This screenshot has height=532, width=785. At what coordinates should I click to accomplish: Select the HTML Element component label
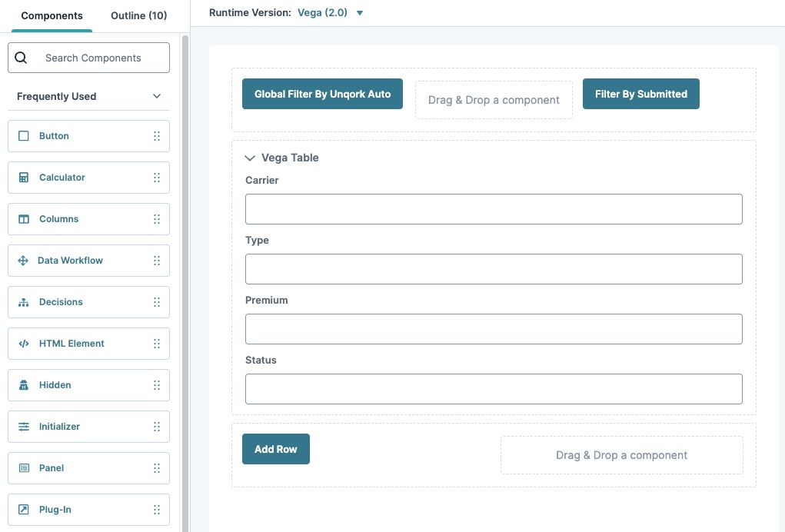72,344
